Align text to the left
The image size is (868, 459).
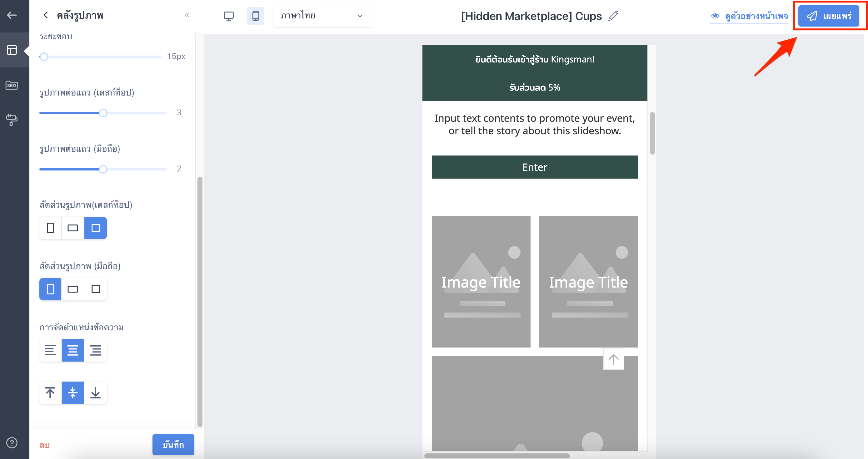[x=51, y=350]
